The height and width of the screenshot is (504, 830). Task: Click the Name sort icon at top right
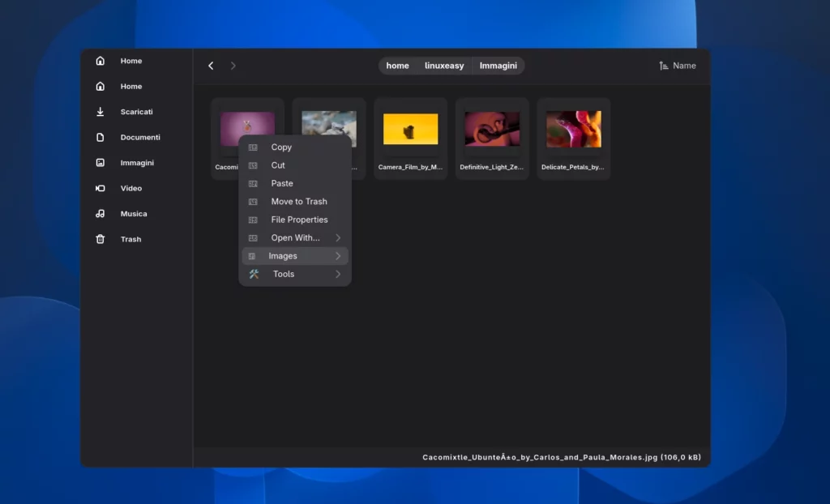point(663,66)
